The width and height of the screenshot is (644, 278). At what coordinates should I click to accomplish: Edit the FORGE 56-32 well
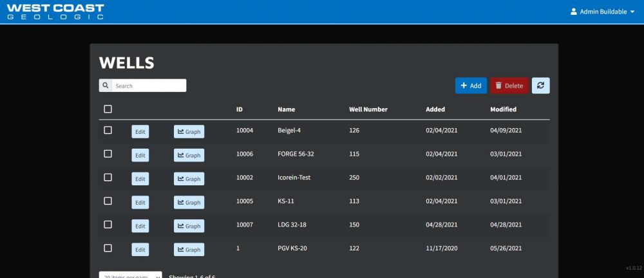[x=140, y=155]
